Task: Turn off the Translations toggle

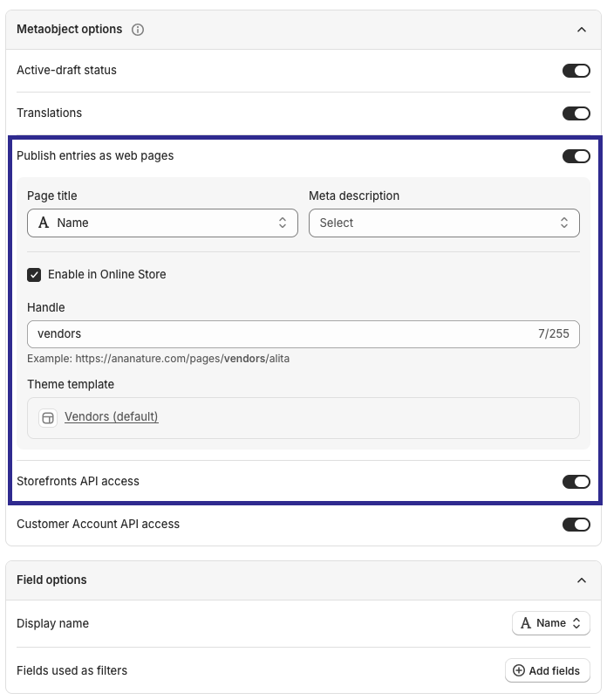Action: pyautogui.click(x=576, y=113)
